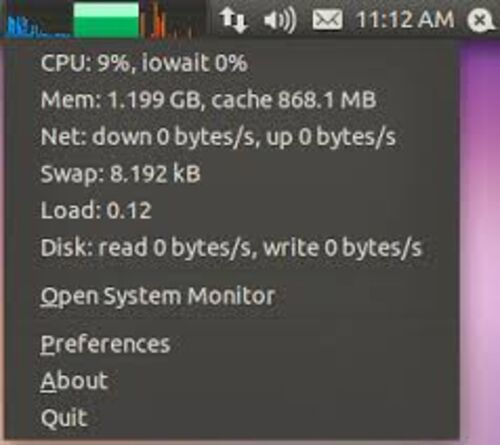Open the sound volume speaker icon
Image resolution: width=500 pixels, height=445 pixels.
[280, 21]
